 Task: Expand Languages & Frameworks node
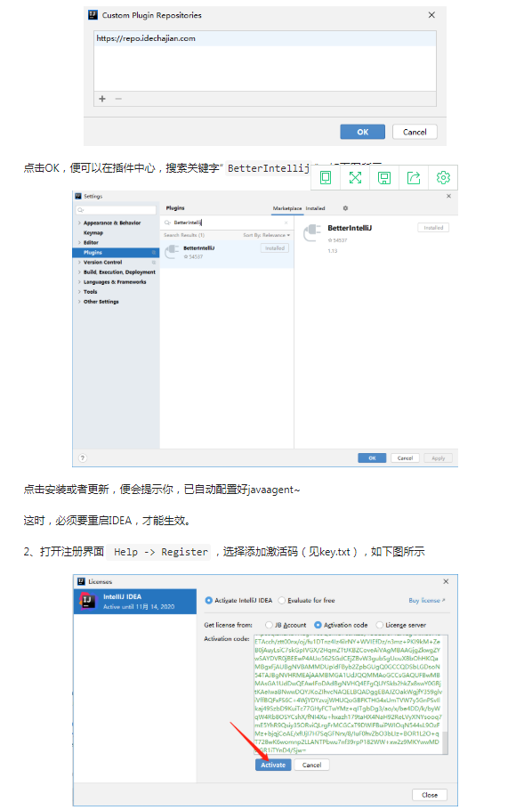pos(79,282)
